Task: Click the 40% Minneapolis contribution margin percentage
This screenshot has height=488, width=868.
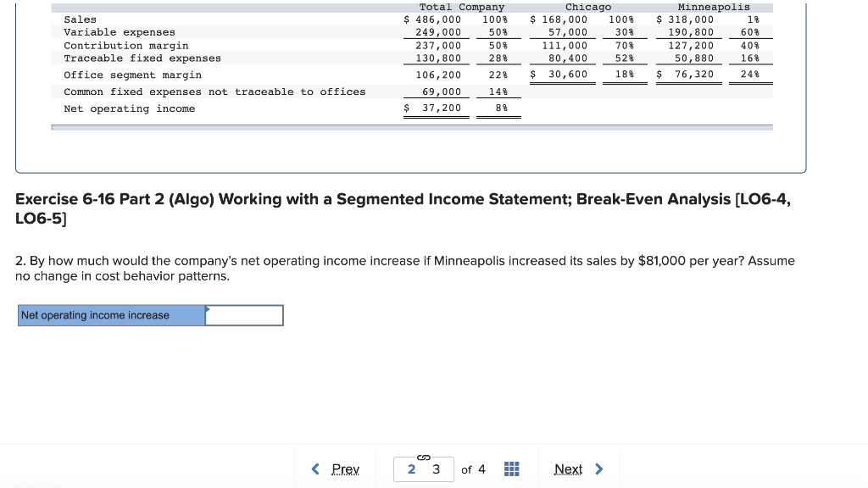Action: 750,46
